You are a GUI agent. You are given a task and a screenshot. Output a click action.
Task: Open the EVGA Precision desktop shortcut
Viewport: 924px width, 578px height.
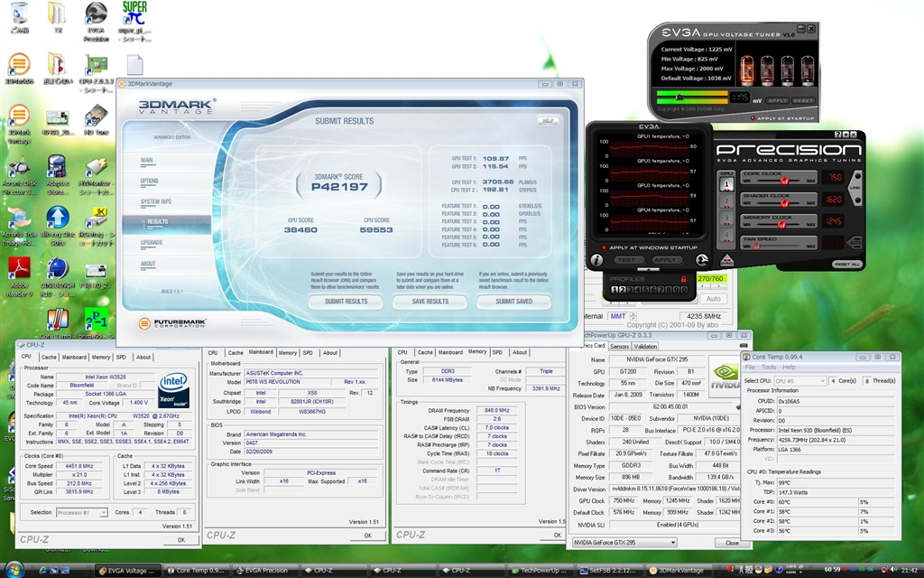96,13
